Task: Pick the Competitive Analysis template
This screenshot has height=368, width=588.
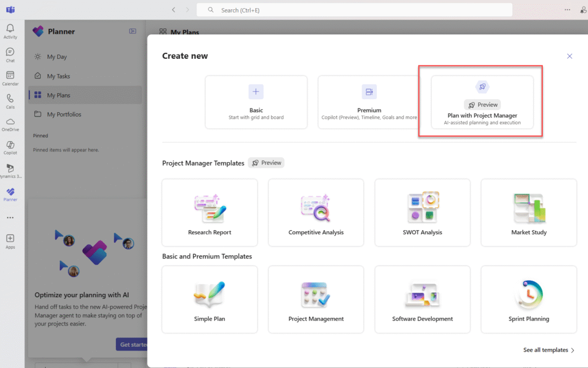Action: (316, 213)
